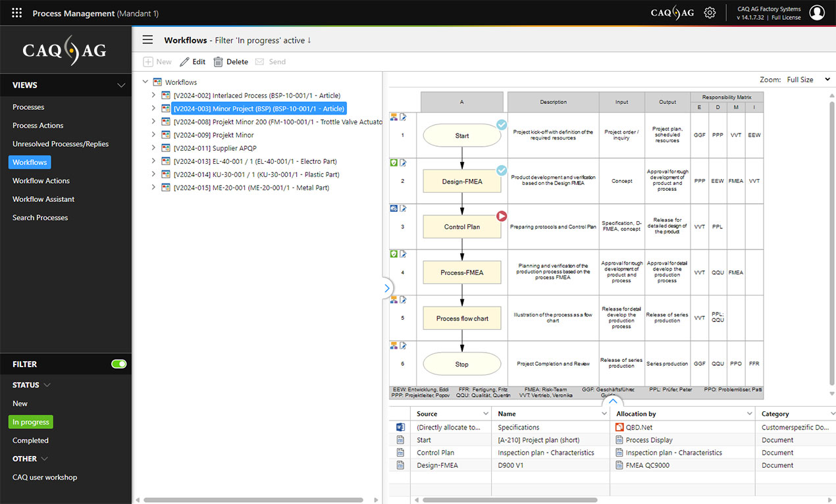Open Workflow Actions view
Screen dimensions: 836x504
point(41,180)
